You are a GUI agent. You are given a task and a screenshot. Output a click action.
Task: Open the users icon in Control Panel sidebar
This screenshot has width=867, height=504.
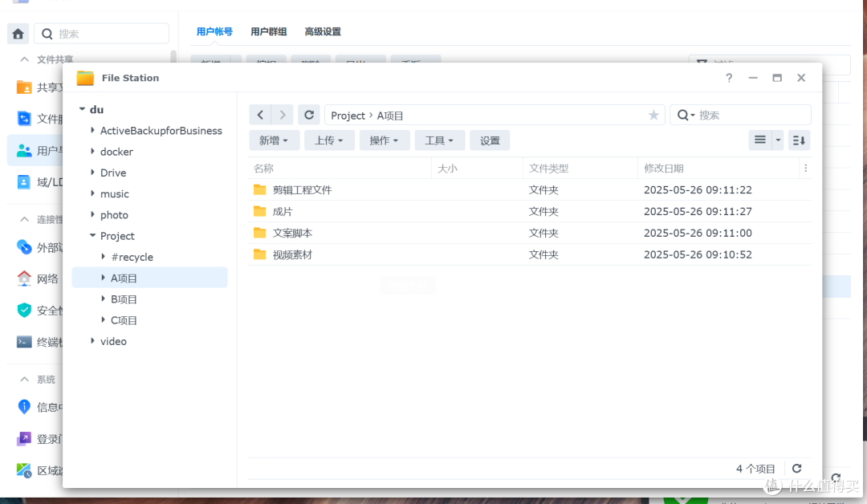tap(24, 150)
